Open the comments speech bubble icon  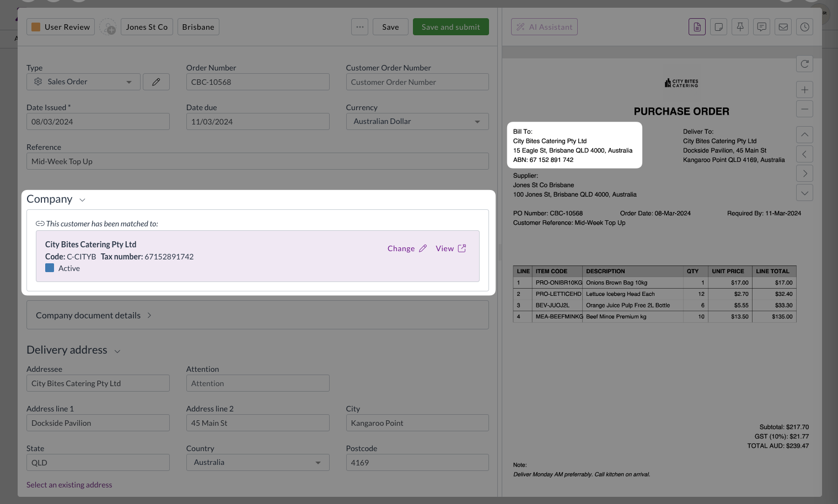(761, 27)
